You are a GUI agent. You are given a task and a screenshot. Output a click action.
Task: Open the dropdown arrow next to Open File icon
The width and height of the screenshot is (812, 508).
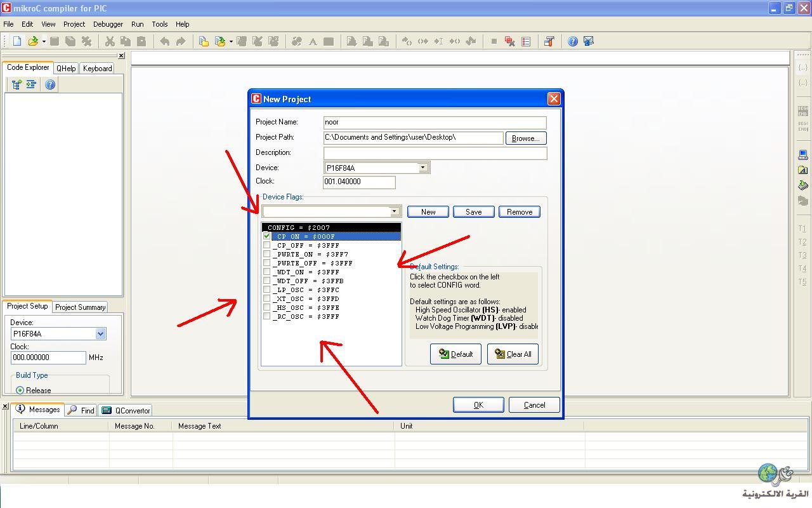pyautogui.click(x=43, y=42)
